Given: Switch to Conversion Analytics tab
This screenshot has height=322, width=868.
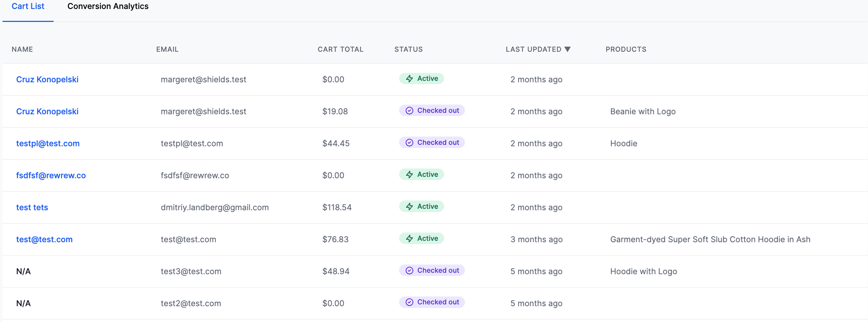Looking at the screenshot, I should point(108,6).
